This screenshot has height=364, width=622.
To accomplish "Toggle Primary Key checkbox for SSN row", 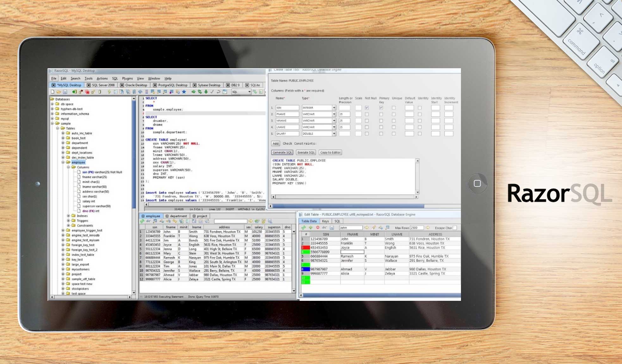I will (x=381, y=108).
